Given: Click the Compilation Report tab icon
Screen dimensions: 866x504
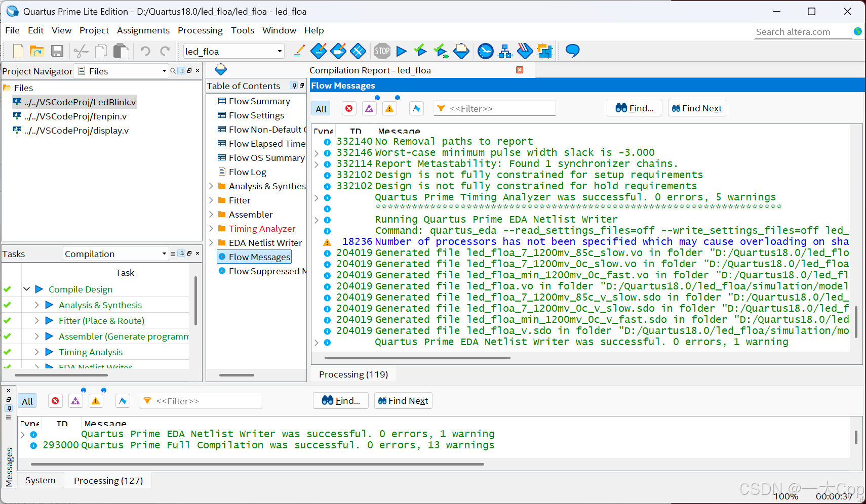Looking at the screenshot, I should click(221, 69).
